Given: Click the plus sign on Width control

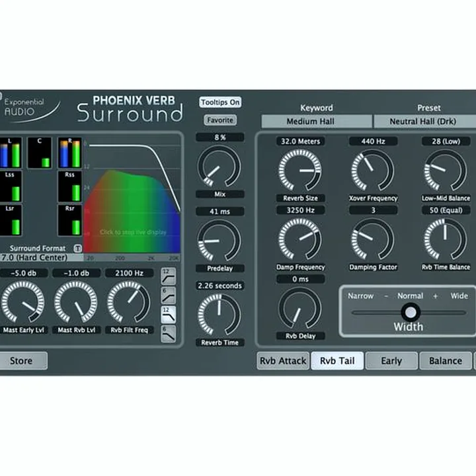Looking at the screenshot, I should [435, 296].
